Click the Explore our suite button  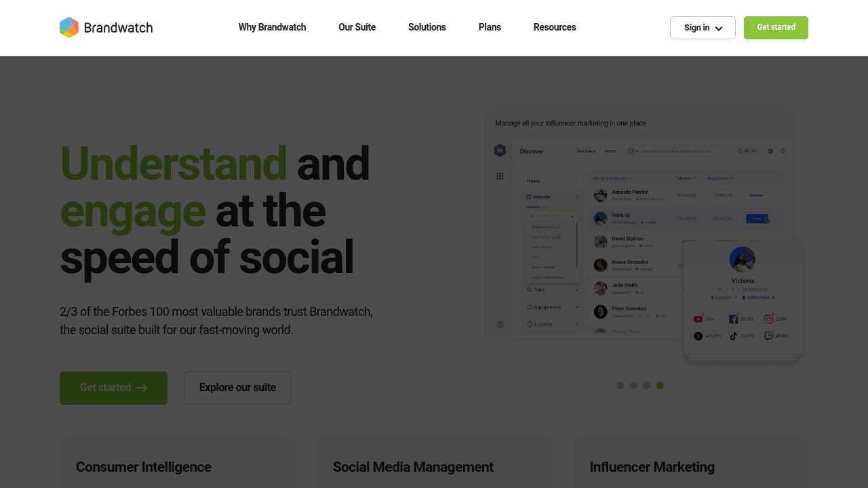tap(237, 388)
